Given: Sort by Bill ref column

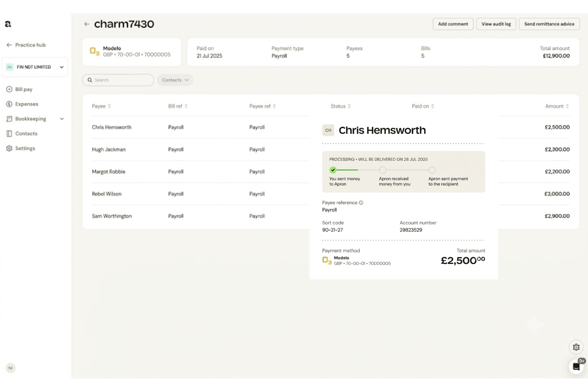Looking at the screenshot, I should 178,106.
